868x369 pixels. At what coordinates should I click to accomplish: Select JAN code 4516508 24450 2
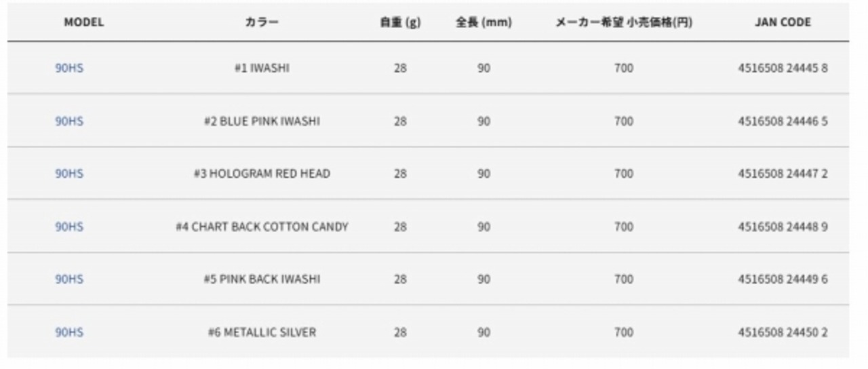point(783,332)
